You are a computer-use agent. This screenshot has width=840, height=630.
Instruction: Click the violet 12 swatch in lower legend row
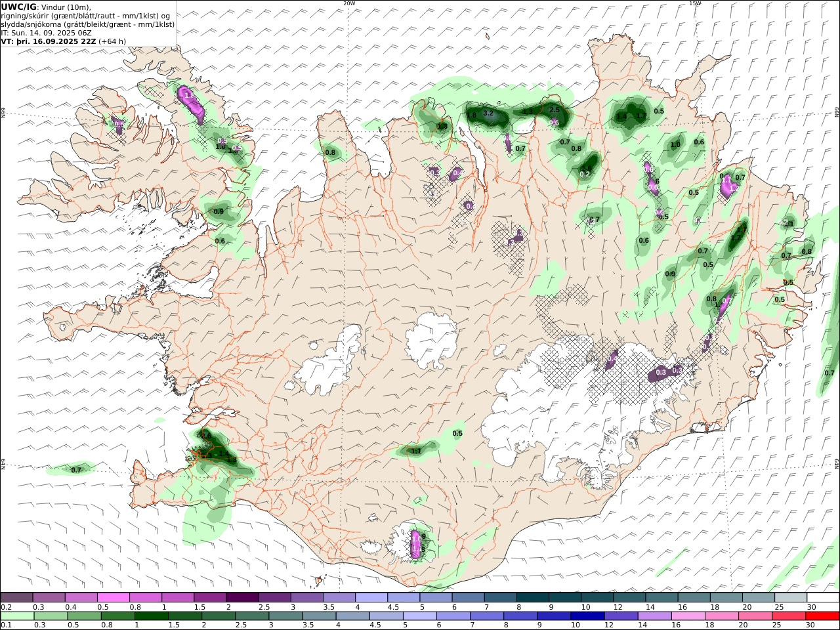point(621,616)
